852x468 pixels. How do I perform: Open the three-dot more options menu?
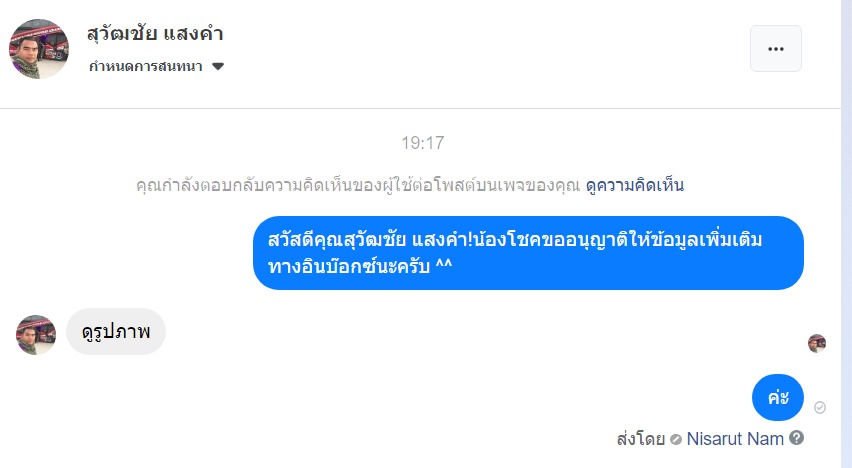[775, 48]
